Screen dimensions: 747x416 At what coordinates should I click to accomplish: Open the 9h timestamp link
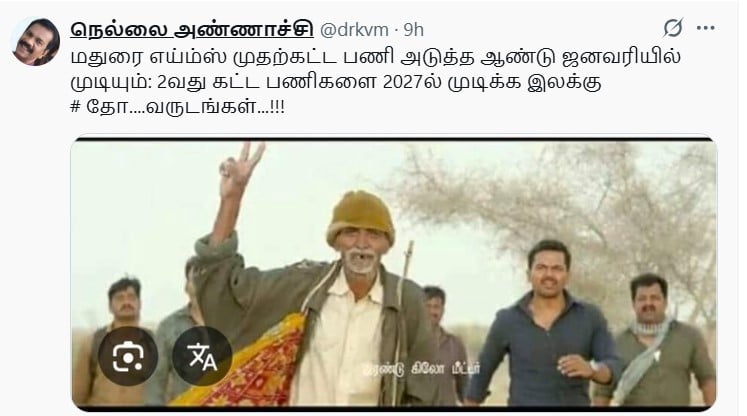[x=414, y=30]
